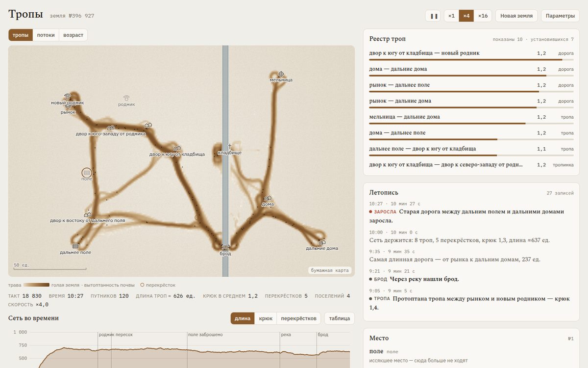Screen dimensions: 588x368
Task: Select registry row рынок — дальние дома
Action: point(471,102)
